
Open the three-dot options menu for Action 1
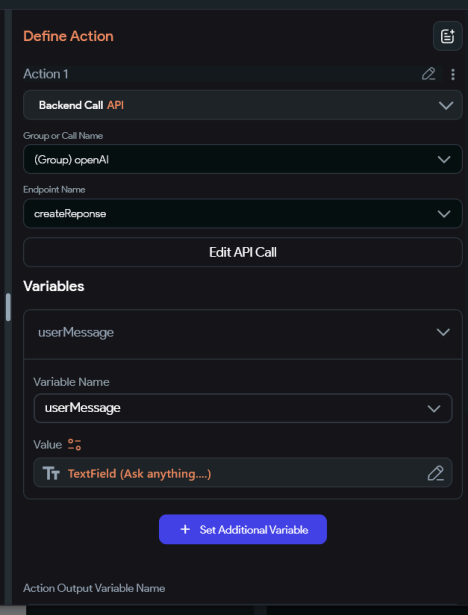(x=453, y=74)
